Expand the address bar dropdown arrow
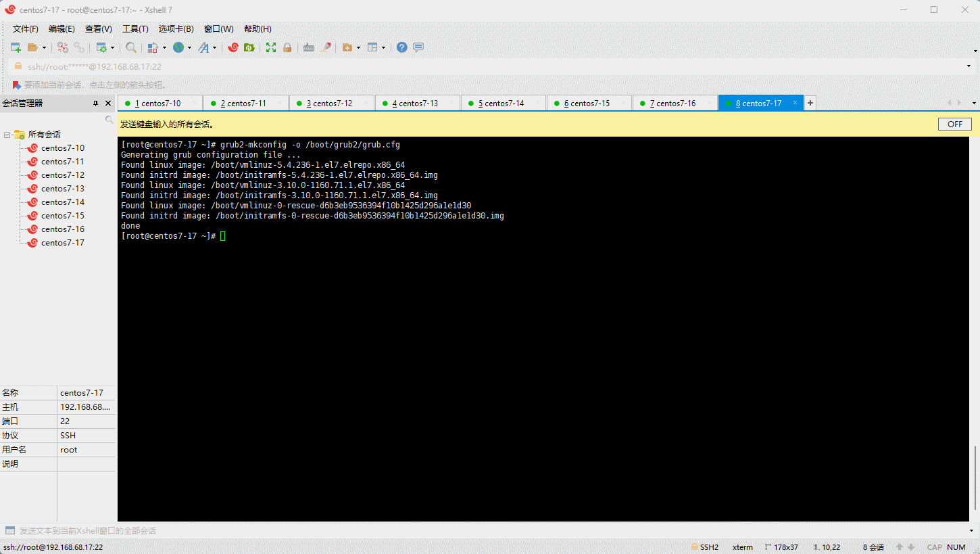 tap(969, 66)
